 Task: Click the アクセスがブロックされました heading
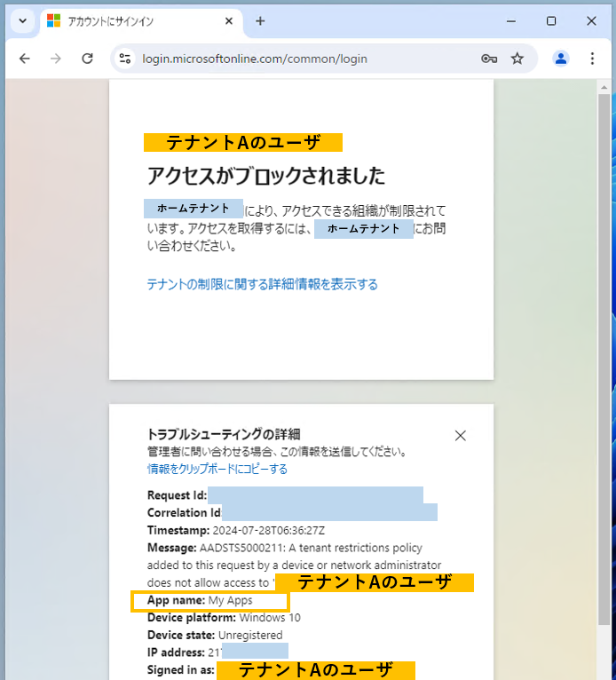coord(266,176)
